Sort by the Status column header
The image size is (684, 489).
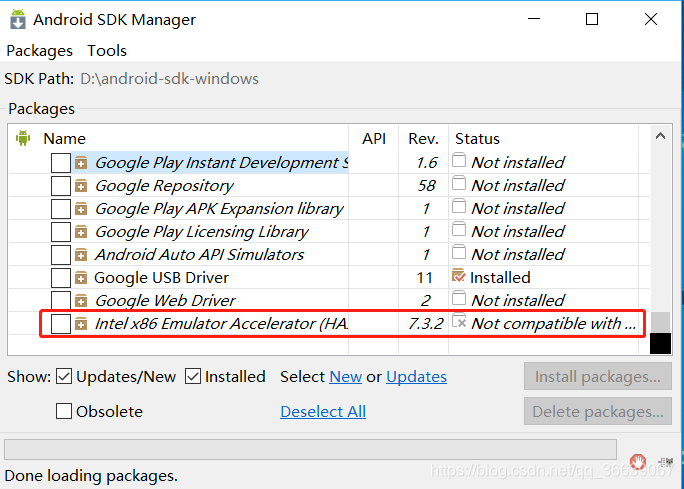[x=477, y=139]
